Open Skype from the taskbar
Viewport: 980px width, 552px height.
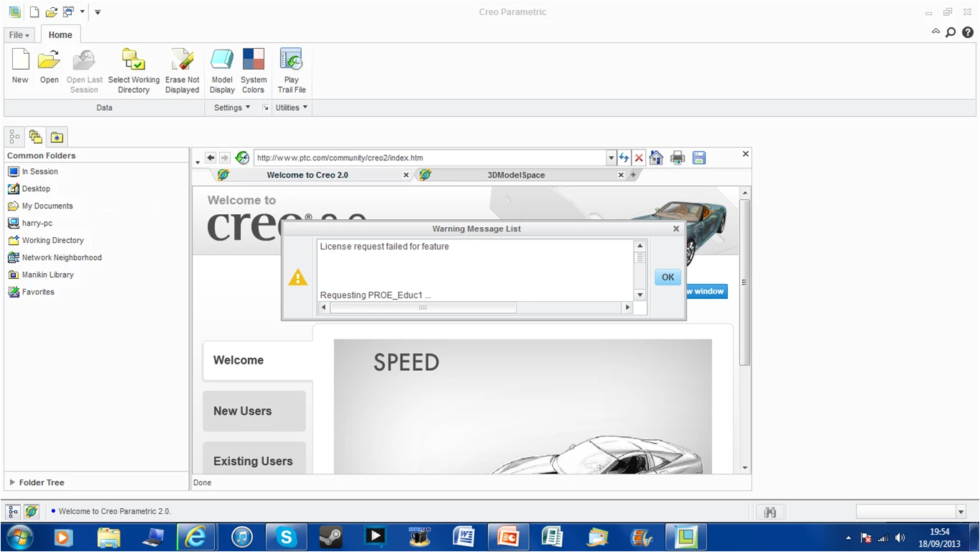pos(287,537)
